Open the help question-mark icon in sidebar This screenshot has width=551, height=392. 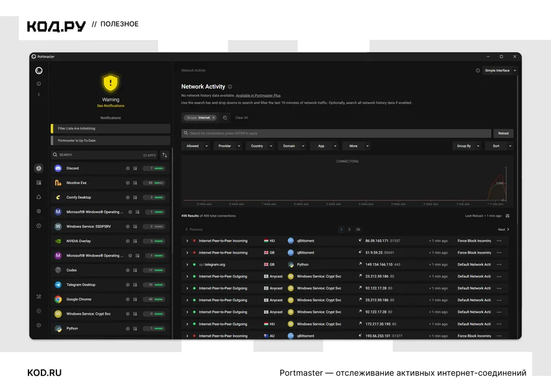tap(39, 226)
